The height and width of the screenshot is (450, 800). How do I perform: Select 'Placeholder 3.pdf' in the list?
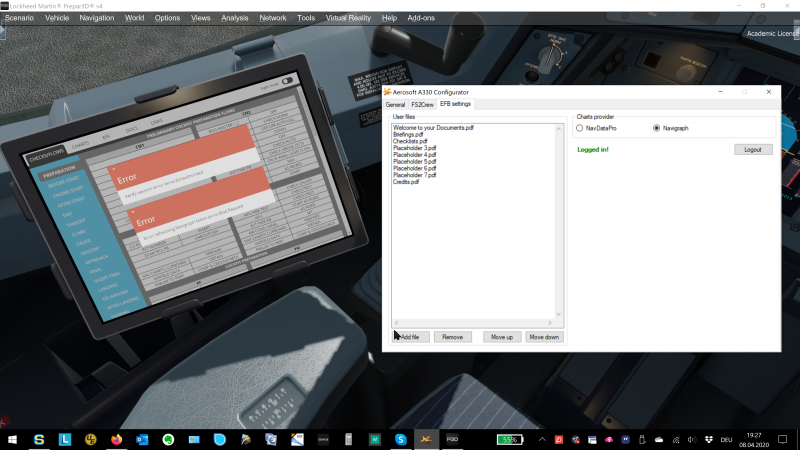pos(415,148)
